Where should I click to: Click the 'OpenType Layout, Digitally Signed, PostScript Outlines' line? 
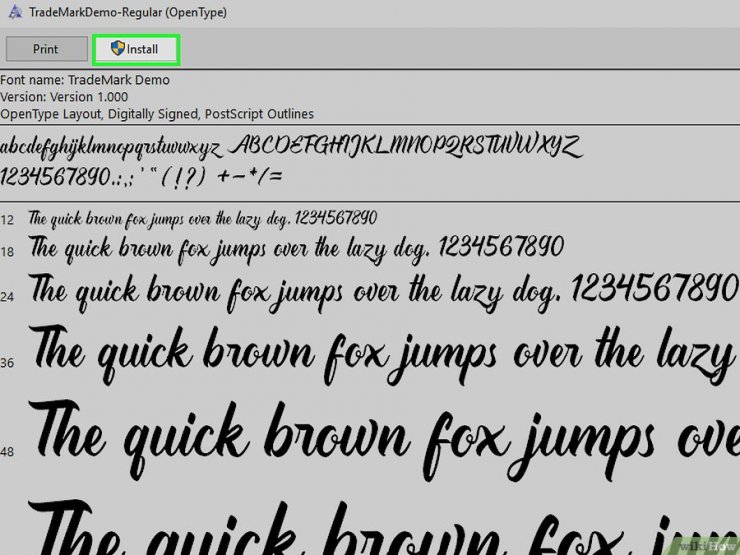(157, 114)
